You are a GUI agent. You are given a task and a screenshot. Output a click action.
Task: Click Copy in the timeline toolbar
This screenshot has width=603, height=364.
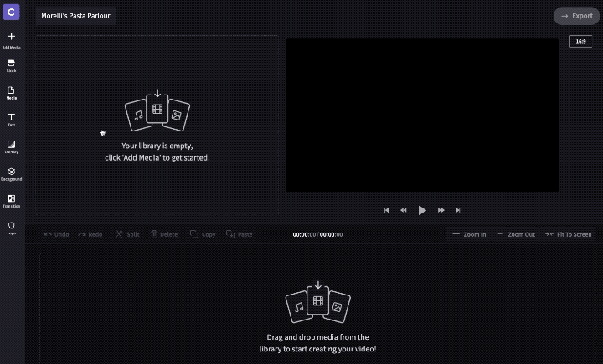pyautogui.click(x=203, y=234)
